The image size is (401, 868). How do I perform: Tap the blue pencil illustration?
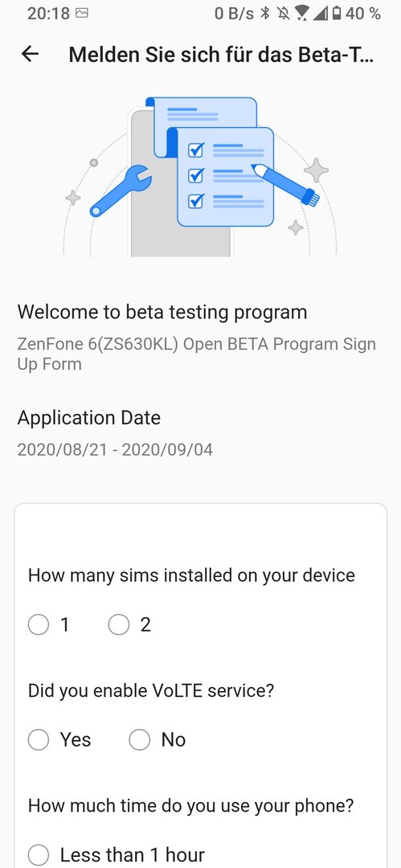click(285, 185)
